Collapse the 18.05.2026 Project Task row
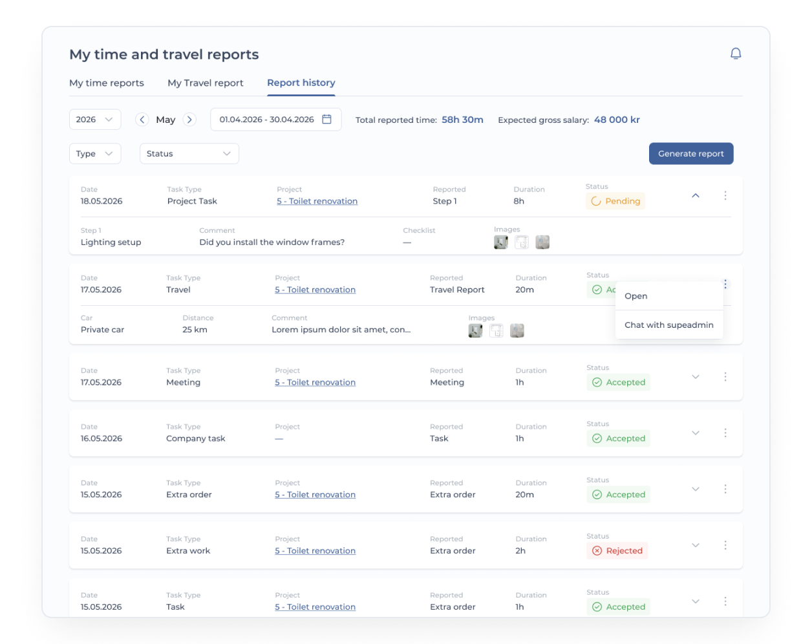 (696, 195)
